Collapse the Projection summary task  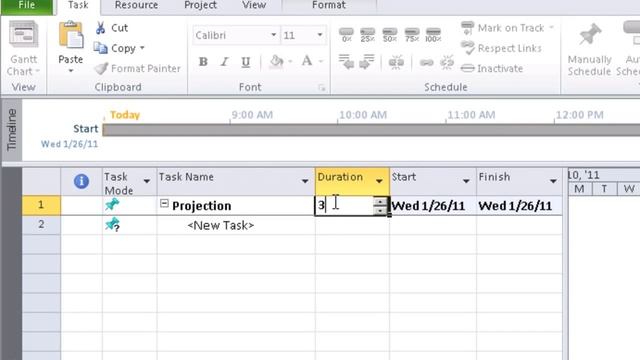point(164,203)
